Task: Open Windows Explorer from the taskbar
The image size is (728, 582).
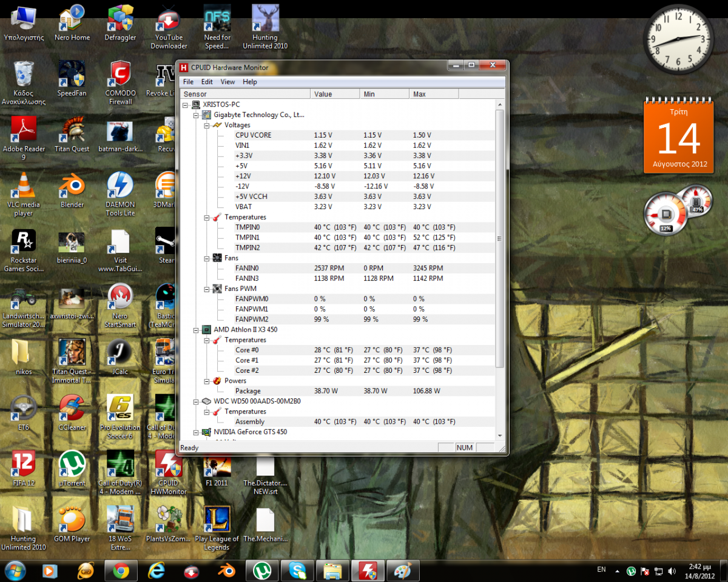Action: click(332, 570)
